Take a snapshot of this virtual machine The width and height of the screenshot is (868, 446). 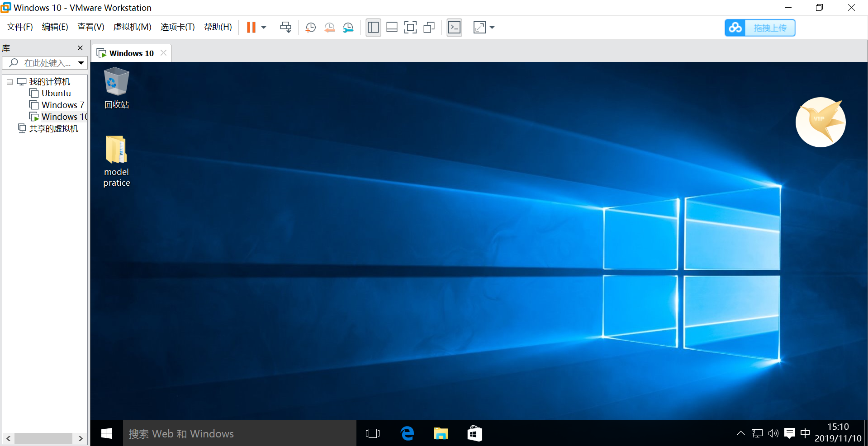[310, 27]
